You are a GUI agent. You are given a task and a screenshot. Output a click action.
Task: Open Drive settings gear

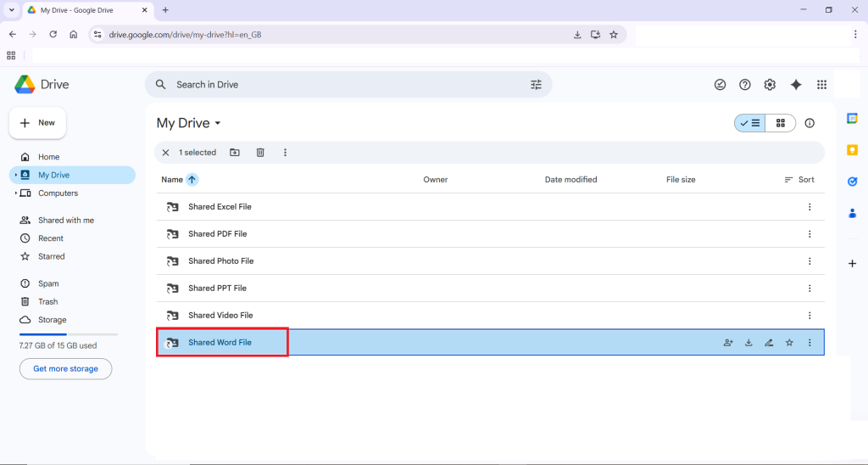coord(770,85)
